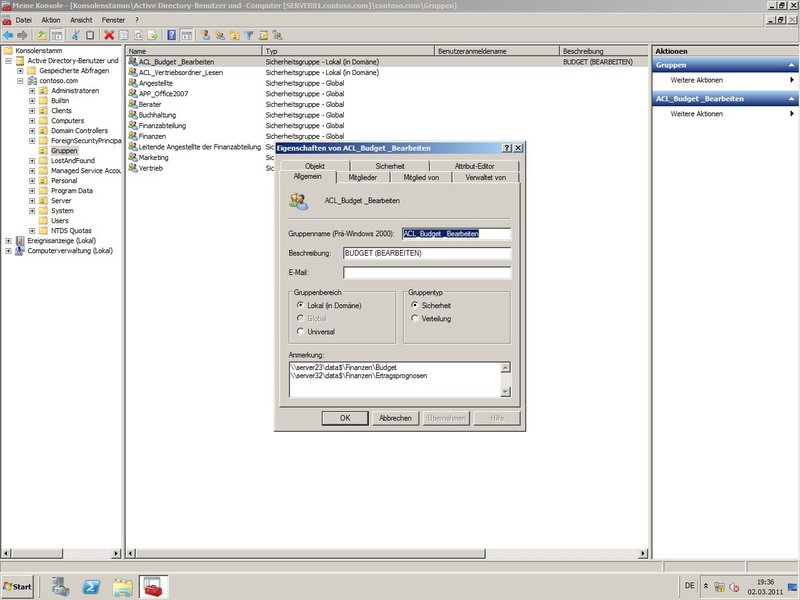The height and width of the screenshot is (600, 800).
Task: Open help via the blue question mark icon
Action: coord(172,35)
